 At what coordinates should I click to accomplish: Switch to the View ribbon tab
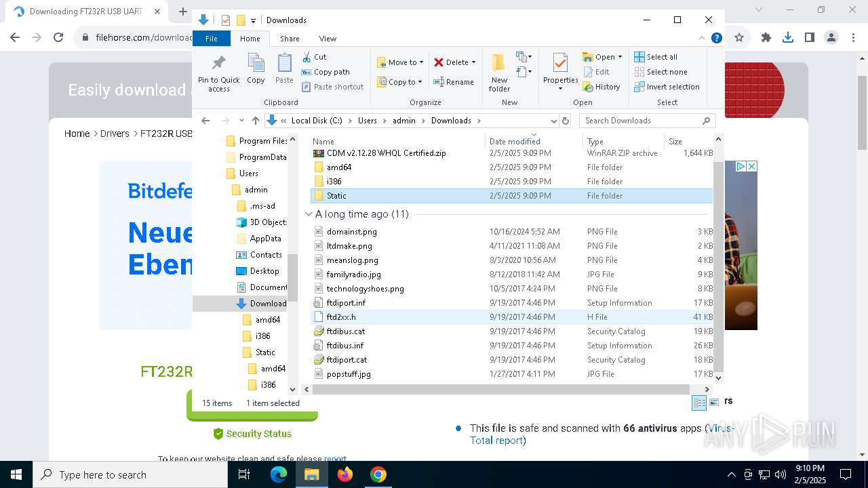(328, 39)
